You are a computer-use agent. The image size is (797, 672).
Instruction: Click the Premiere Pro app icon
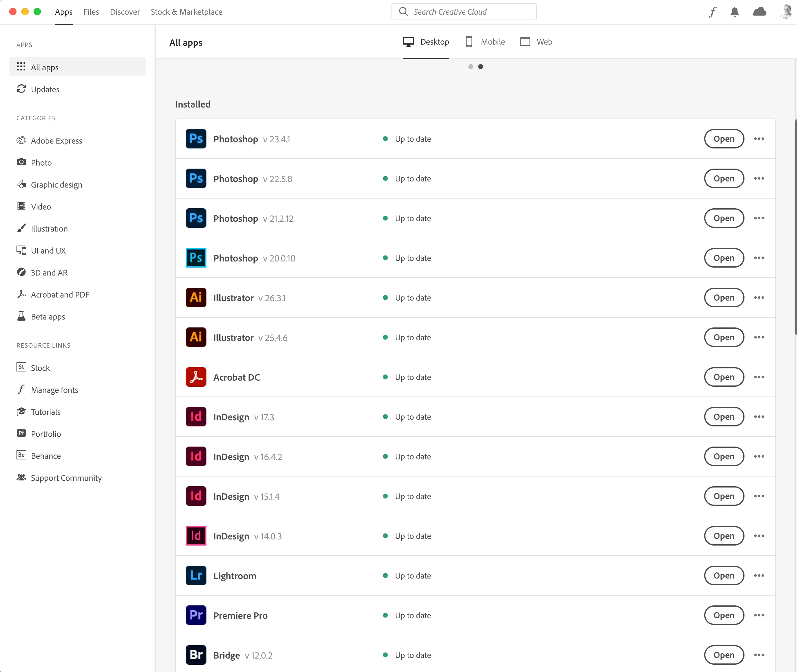click(x=196, y=615)
